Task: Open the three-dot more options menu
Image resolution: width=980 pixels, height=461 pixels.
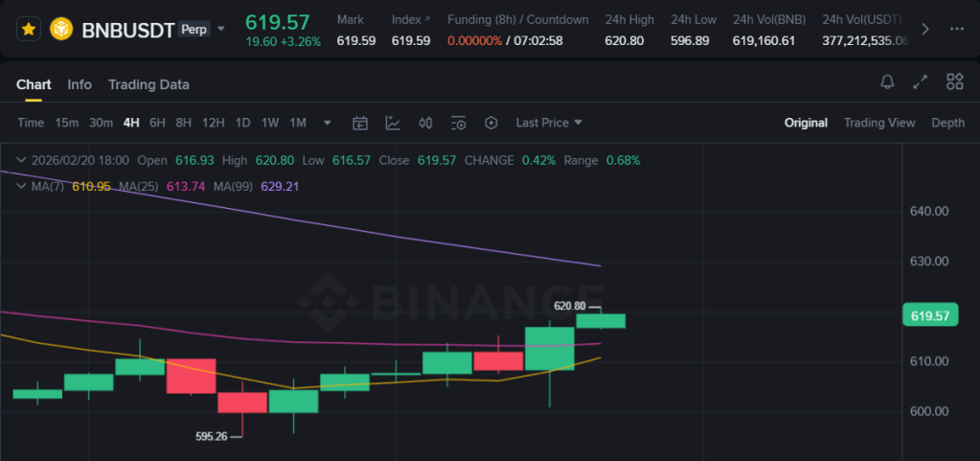Action: pos(956,29)
